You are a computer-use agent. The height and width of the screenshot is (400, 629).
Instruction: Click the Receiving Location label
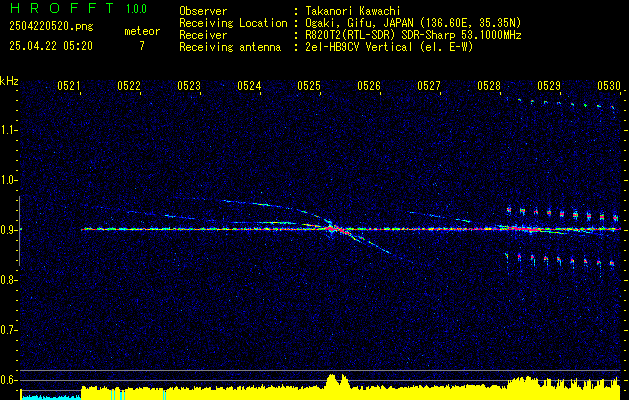tap(233, 23)
